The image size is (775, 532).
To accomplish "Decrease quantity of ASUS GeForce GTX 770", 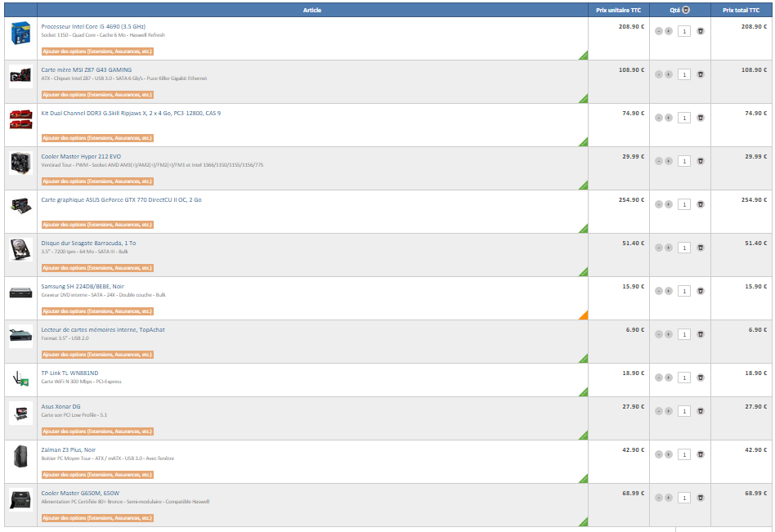I will click(658, 204).
